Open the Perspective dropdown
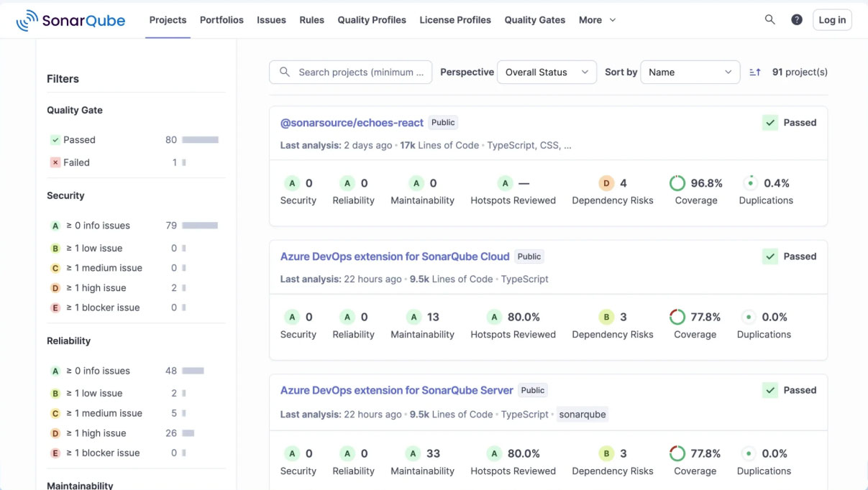 (547, 72)
